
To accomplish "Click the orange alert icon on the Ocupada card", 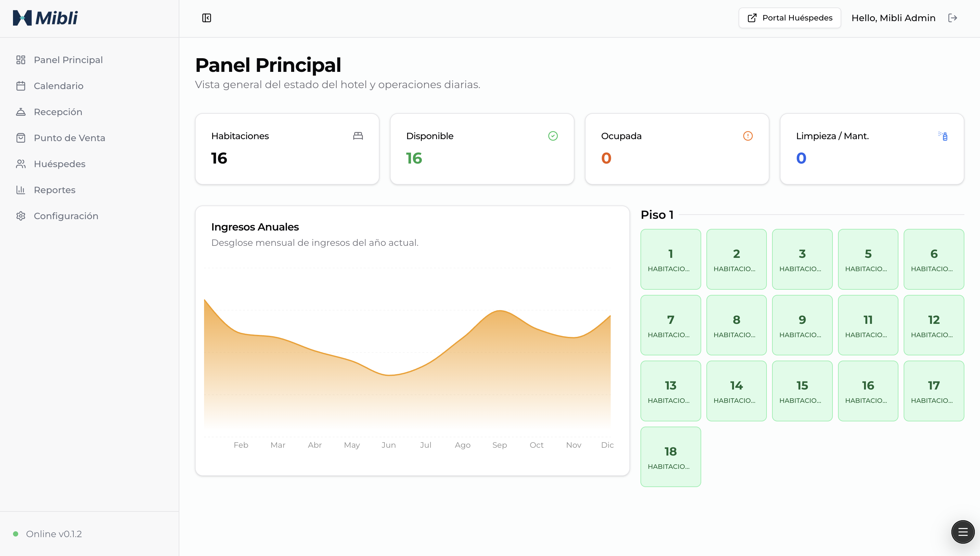I will click(x=748, y=136).
